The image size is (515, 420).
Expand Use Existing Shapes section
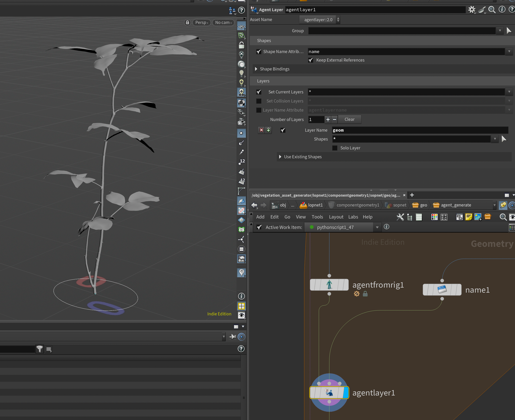click(x=280, y=157)
